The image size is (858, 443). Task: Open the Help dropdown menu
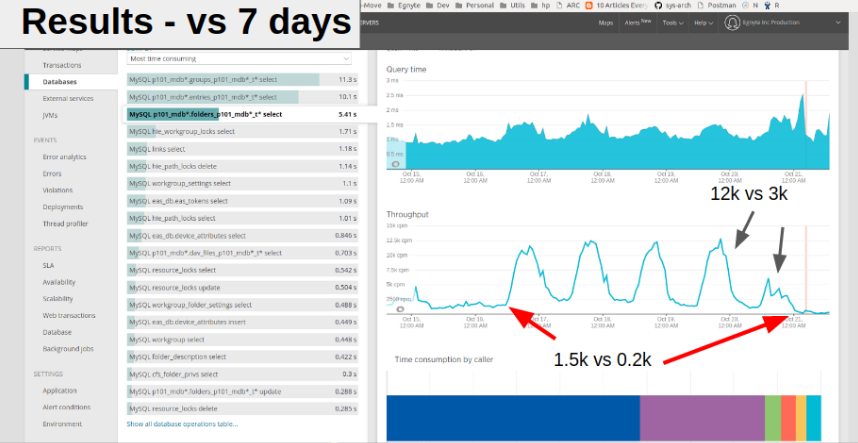click(x=704, y=22)
